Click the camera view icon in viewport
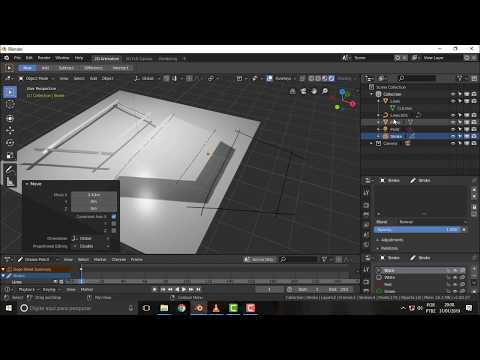Screen dimensions: 480x360 click(x=303, y=91)
